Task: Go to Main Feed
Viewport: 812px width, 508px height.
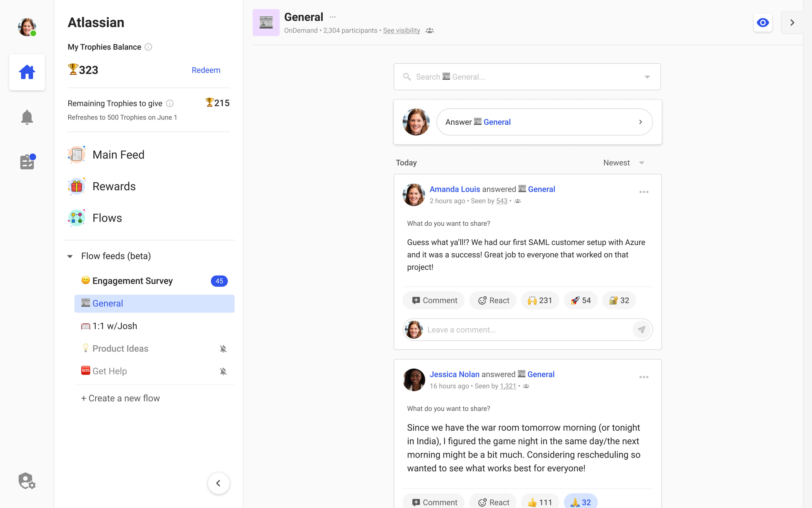Action: pos(106,154)
